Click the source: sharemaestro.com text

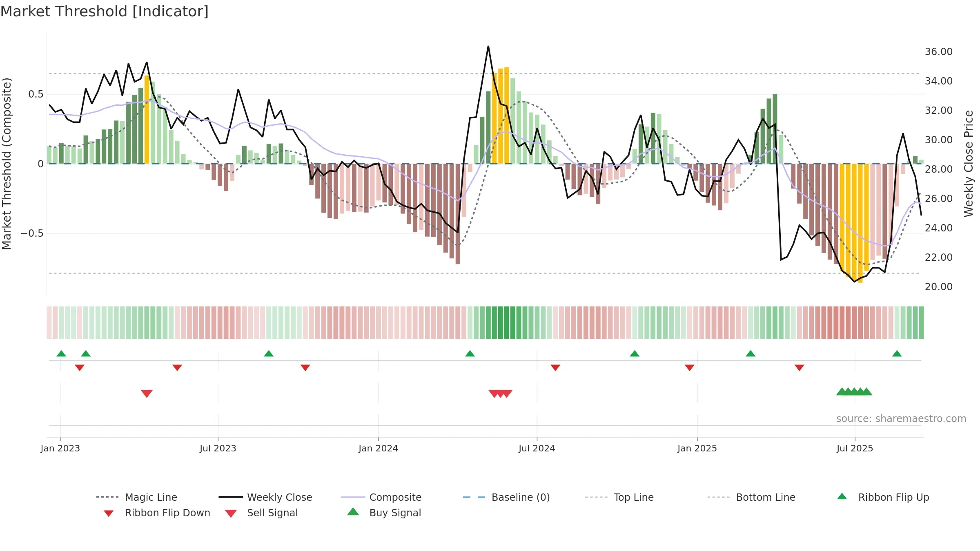click(901, 419)
